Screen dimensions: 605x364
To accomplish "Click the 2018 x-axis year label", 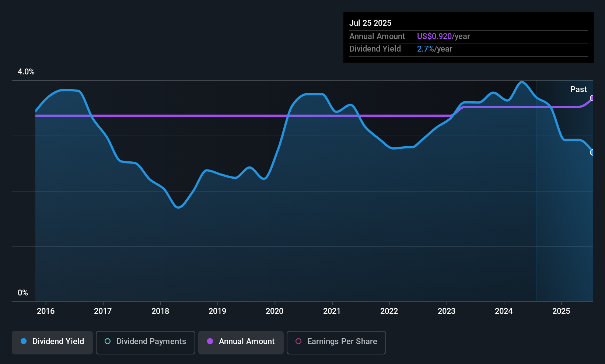I will pos(160,311).
